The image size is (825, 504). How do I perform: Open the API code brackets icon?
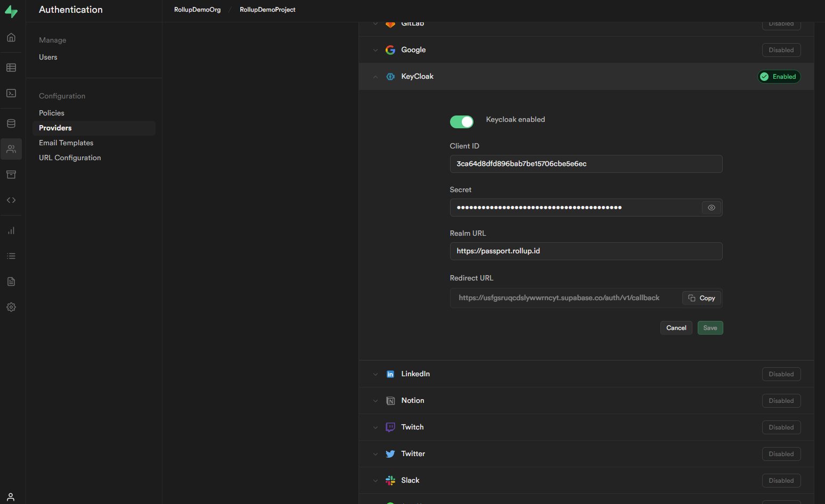click(11, 200)
